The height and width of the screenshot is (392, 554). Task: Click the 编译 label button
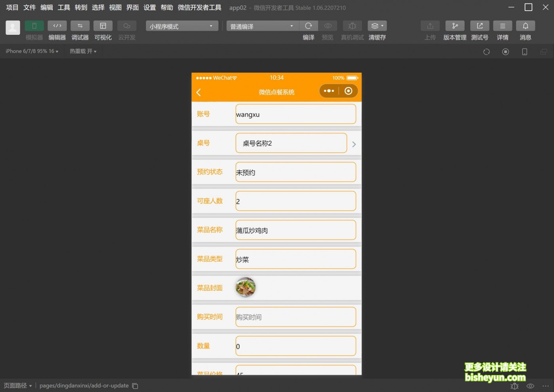pyautogui.click(x=309, y=38)
